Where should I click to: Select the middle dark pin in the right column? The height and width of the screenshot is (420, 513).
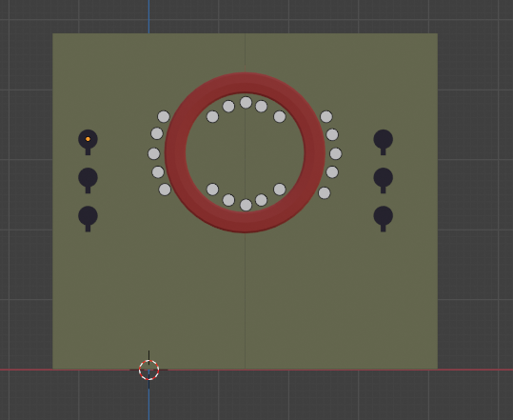384,181
